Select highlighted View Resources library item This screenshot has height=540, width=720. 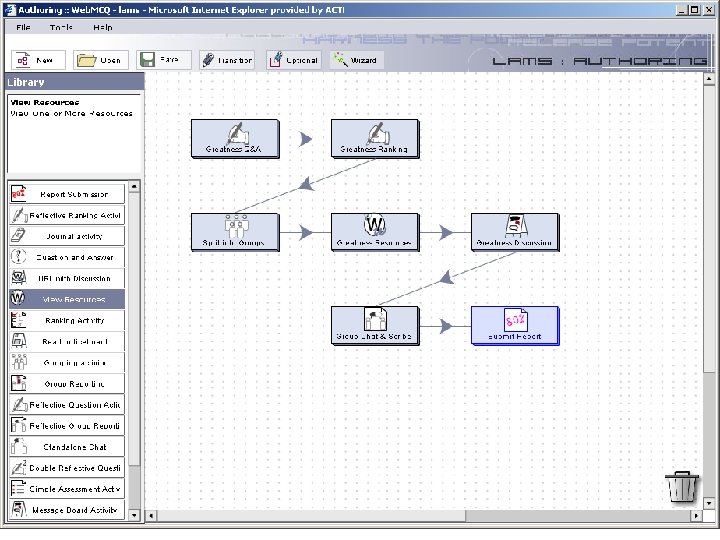click(x=67, y=299)
